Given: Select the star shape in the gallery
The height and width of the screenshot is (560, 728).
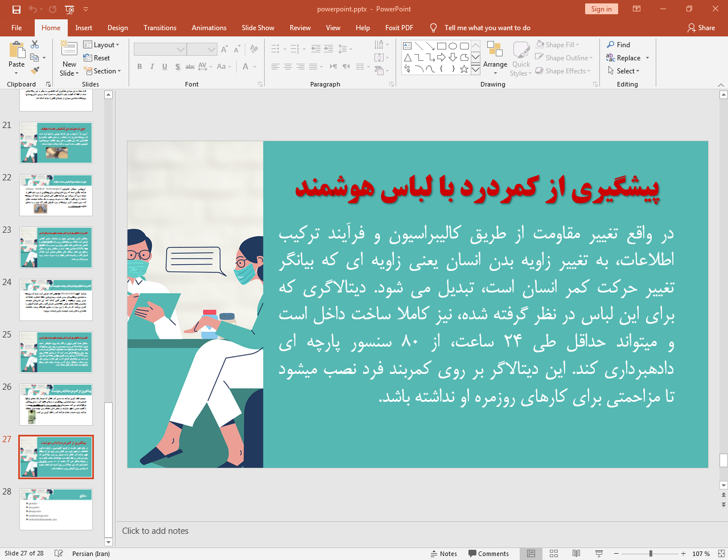Looking at the screenshot, I should pyautogui.click(x=464, y=69).
